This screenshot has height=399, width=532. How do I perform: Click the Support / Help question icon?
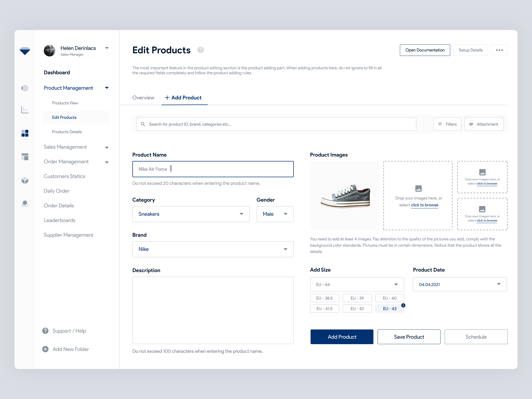click(45, 331)
